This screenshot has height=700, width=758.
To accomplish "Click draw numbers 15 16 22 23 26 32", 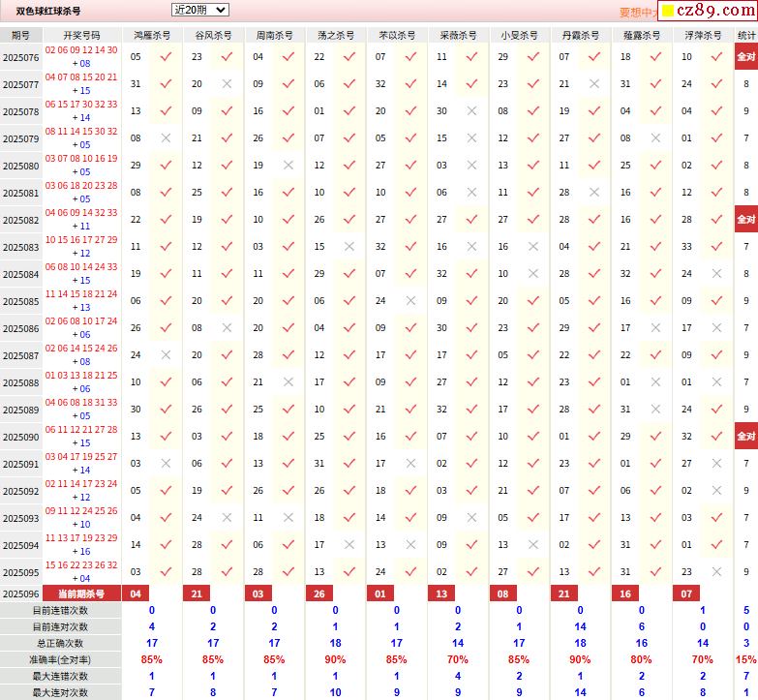I will (81, 564).
